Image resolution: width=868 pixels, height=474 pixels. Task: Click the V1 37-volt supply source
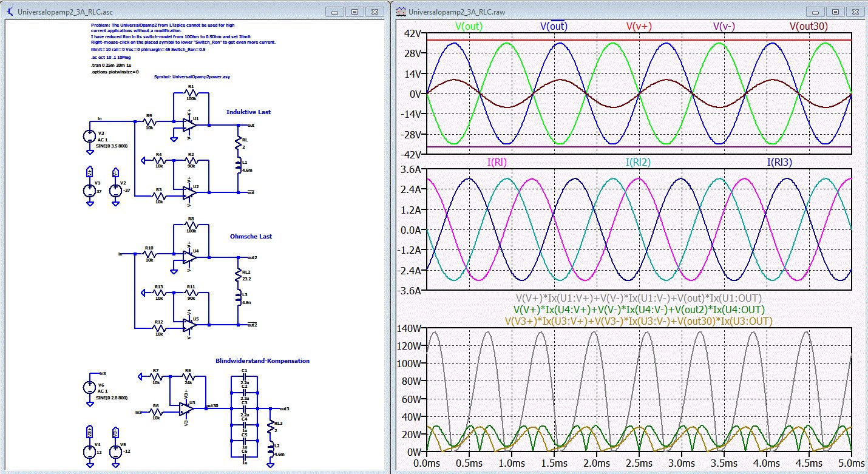point(90,191)
